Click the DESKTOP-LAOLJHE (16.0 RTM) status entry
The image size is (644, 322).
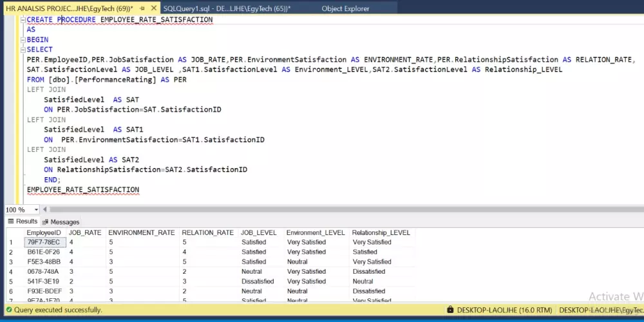504,310
